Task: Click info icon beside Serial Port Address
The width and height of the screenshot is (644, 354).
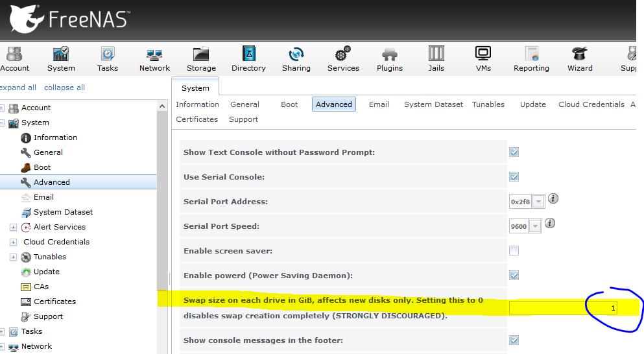Action: click(x=553, y=199)
